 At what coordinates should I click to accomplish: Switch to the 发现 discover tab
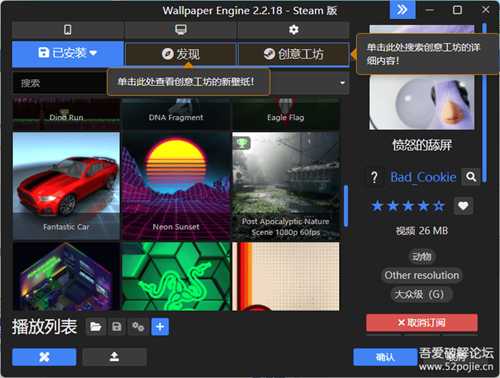[x=181, y=54]
